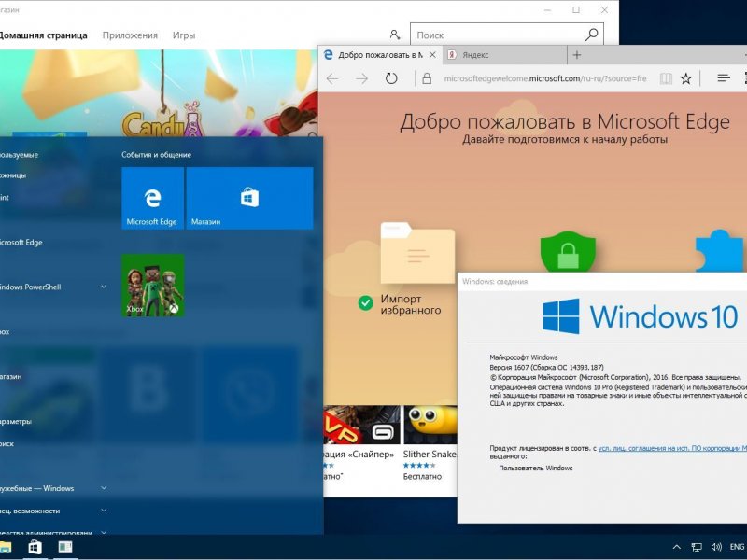Open File Explorer folder icon on taskbar
This screenshot has width=747, height=560.
(x=6, y=547)
